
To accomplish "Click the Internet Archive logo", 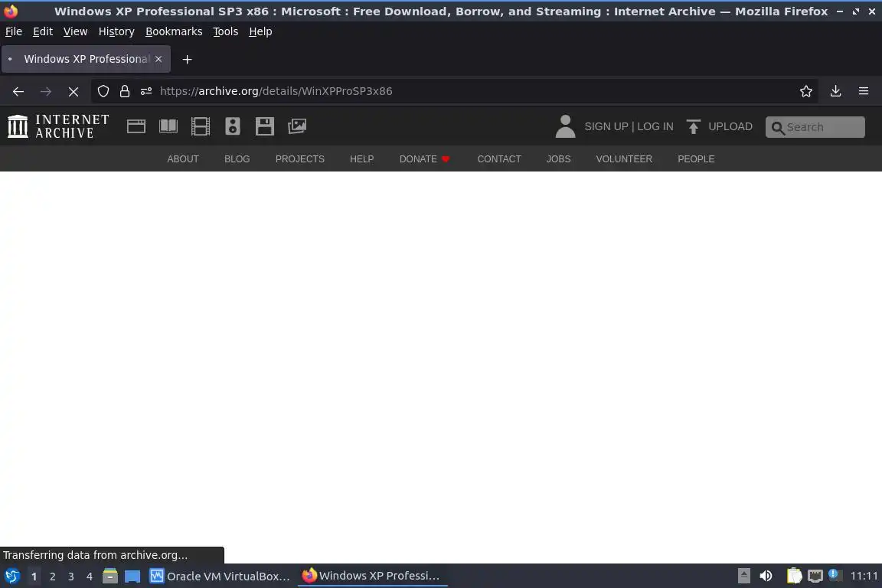I will point(58,126).
